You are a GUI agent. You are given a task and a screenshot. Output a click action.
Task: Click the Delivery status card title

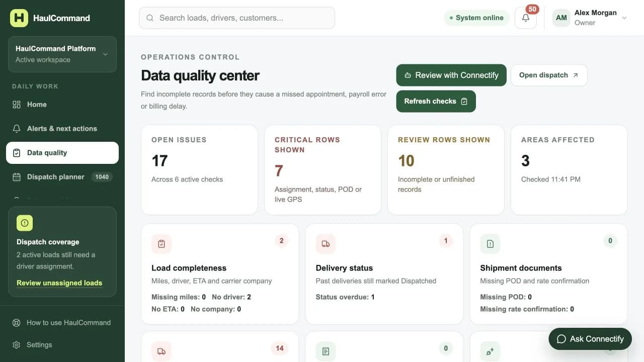point(345,268)
